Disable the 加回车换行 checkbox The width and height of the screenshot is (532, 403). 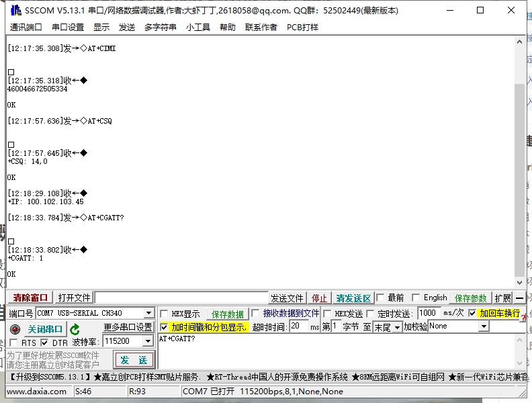click(x=472, y=313)
